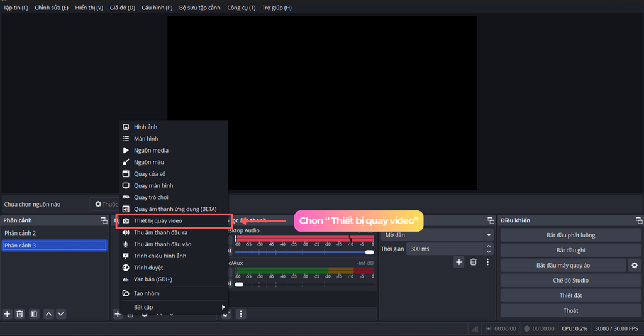The height and width of the screenshot is (336, 644).
Task: Open Công cụ (T) menu
Action: 241,8
